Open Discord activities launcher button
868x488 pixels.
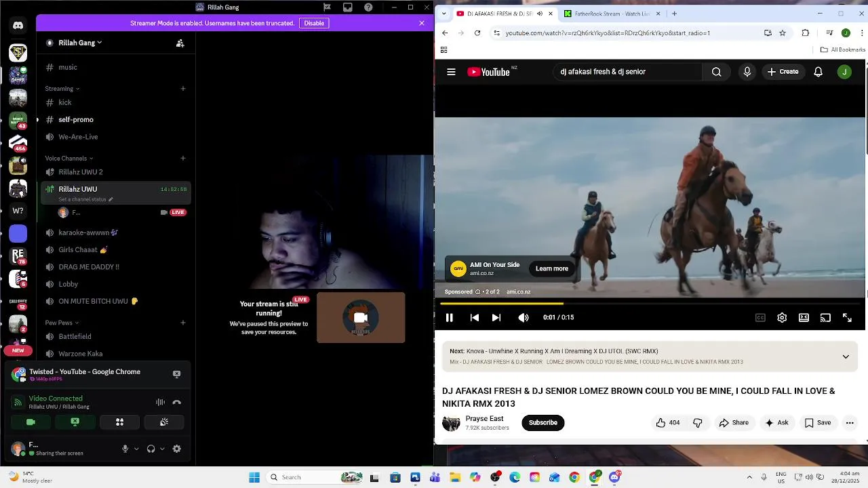[119, 422]
